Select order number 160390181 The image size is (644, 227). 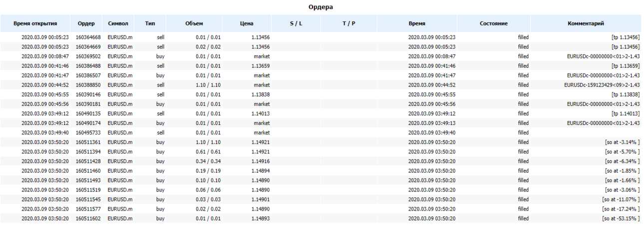(88, 104)
